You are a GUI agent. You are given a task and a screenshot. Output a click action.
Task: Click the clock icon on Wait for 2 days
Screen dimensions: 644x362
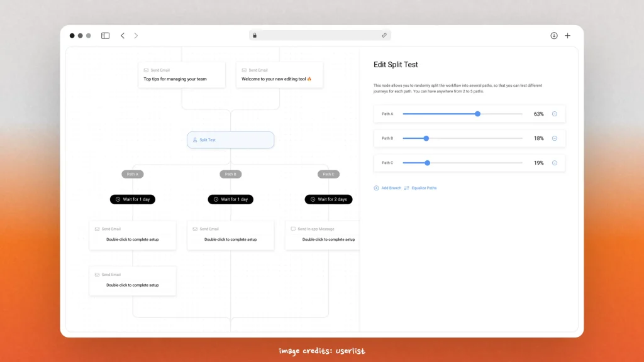click(x=312, y=199)
